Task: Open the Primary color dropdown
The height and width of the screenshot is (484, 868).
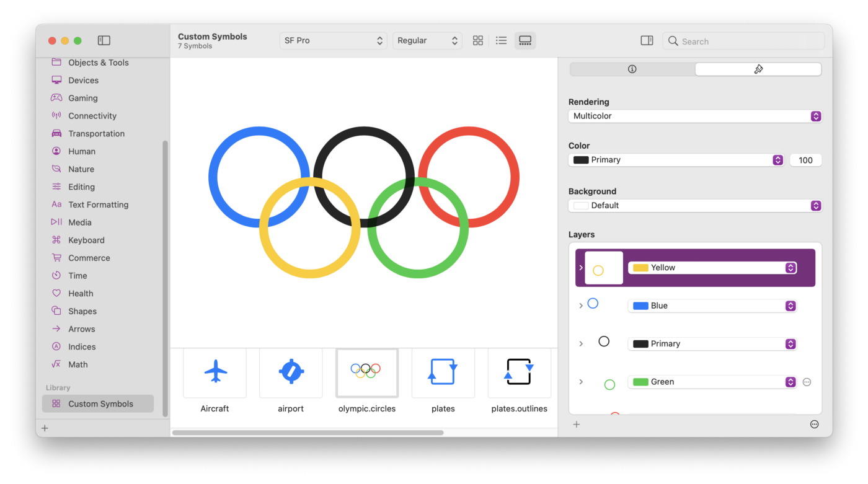Action: point(676,160)
